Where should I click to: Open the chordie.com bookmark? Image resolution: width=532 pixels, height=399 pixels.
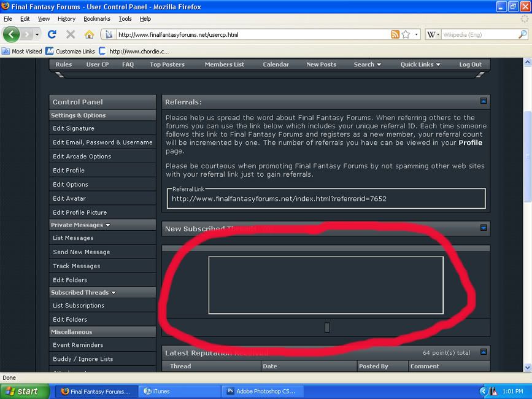pyautogui.click(x=134, y=51)
